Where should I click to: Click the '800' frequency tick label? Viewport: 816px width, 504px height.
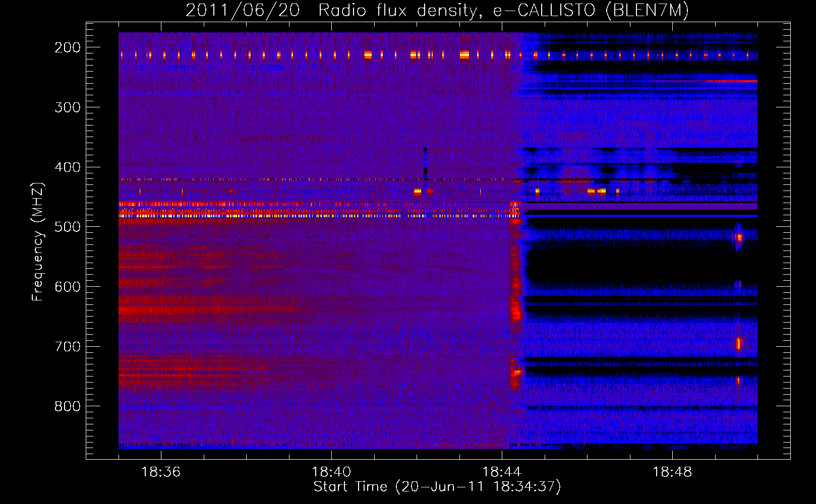click(68, 406)
